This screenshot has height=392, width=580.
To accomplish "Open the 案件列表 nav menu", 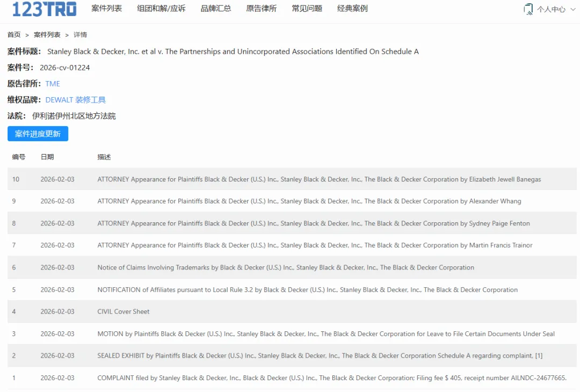I will (x=106, y=9).
